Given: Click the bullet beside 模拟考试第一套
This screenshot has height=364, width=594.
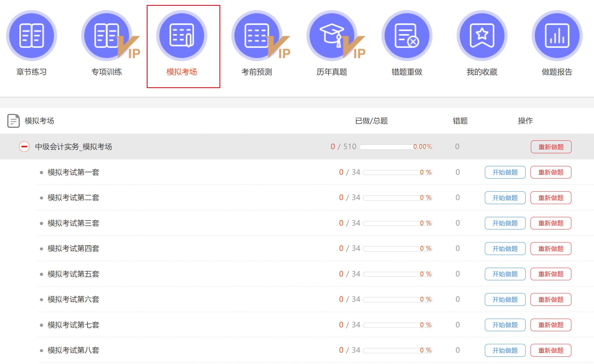Looking at the screenshot, I should click(x=41, y=172).
